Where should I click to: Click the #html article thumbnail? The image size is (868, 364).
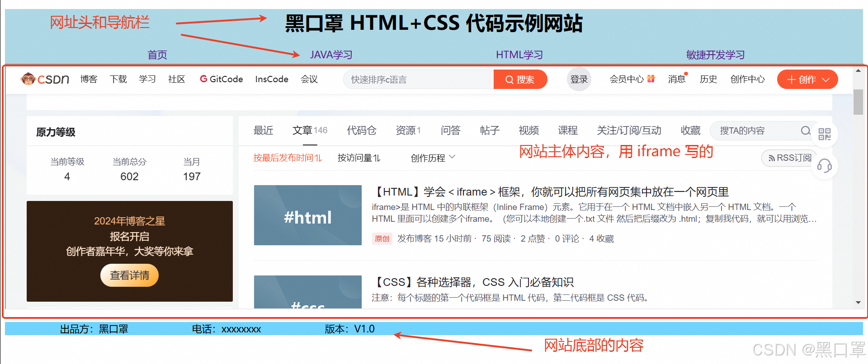(x=308, y=215)
